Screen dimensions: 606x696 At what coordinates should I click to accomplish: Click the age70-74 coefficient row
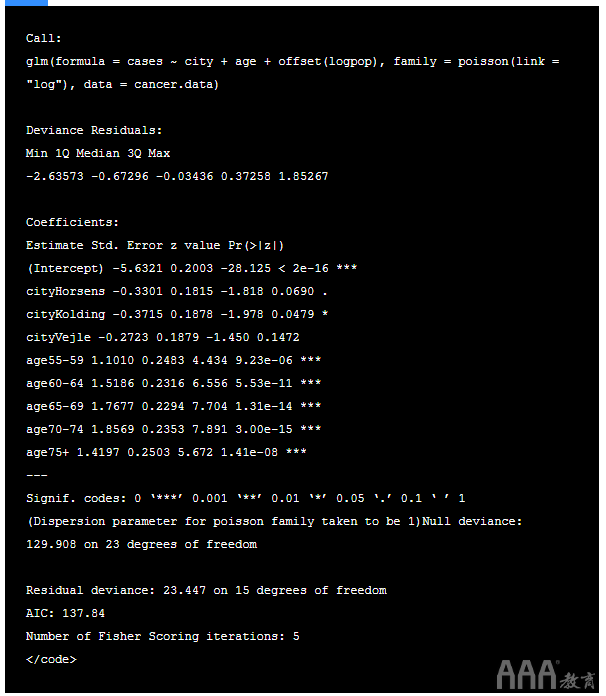(x=174, y=430)
